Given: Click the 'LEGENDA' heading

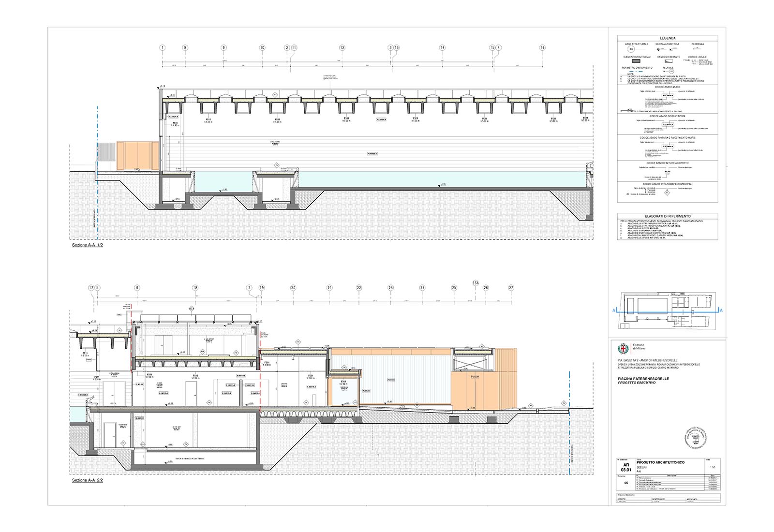Looking at the screenshot, I should (x=668, y=38).
